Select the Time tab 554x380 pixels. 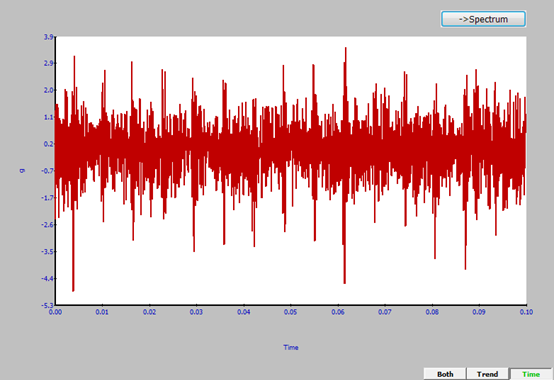pos(531,374)
